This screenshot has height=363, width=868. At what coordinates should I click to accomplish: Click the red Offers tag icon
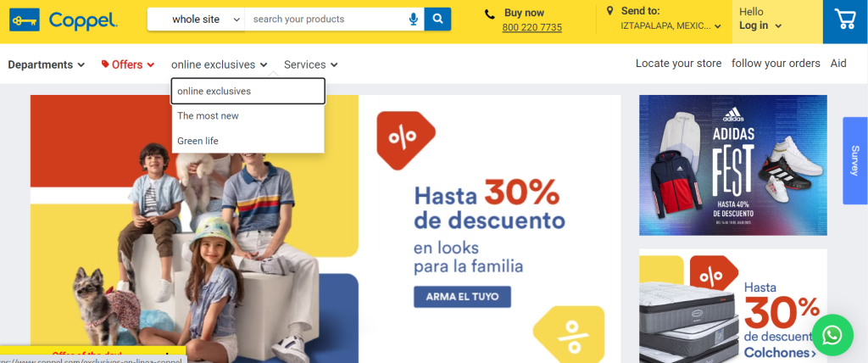(105, 64)
